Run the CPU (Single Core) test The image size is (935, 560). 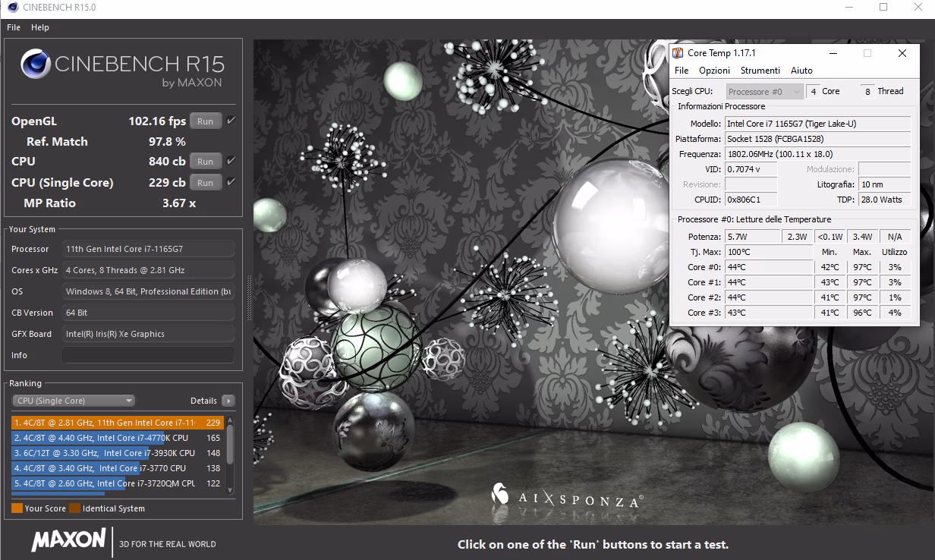206,183
